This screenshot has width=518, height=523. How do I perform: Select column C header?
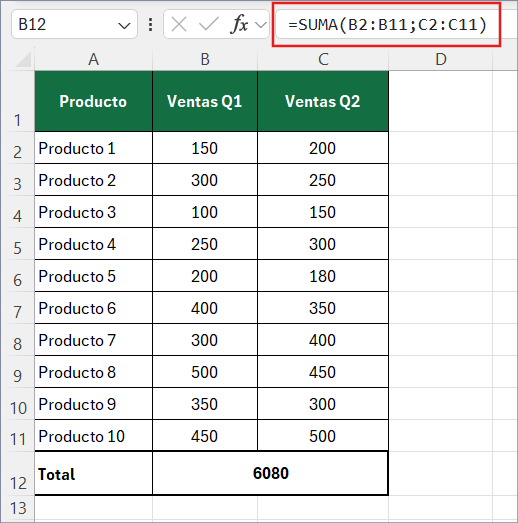click(x=323, y=59)
